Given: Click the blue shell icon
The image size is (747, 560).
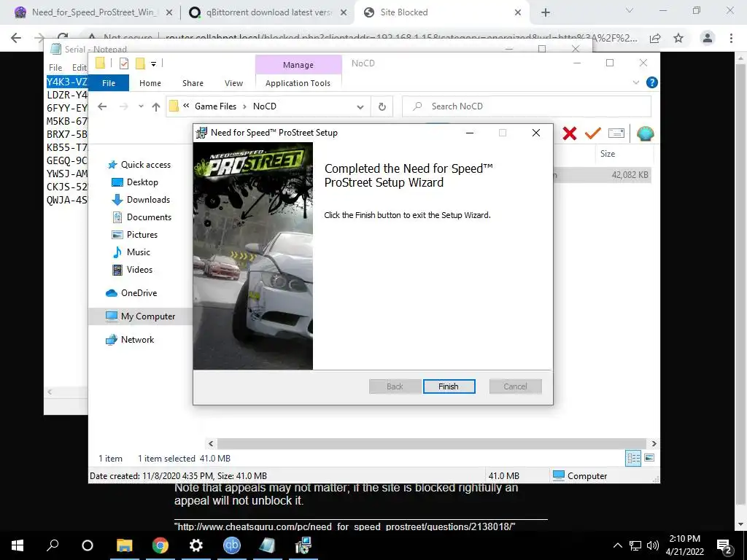Looking at the screenshot, I should [645, 134].
